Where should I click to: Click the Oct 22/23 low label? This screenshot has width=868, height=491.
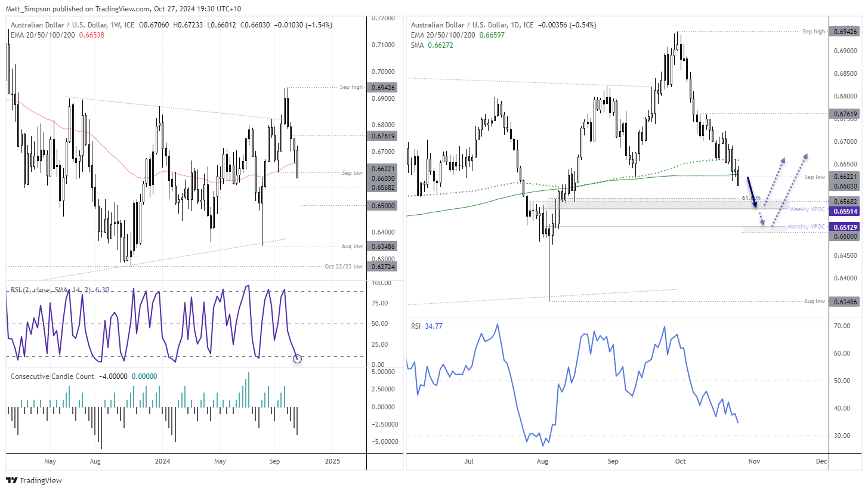344,266
